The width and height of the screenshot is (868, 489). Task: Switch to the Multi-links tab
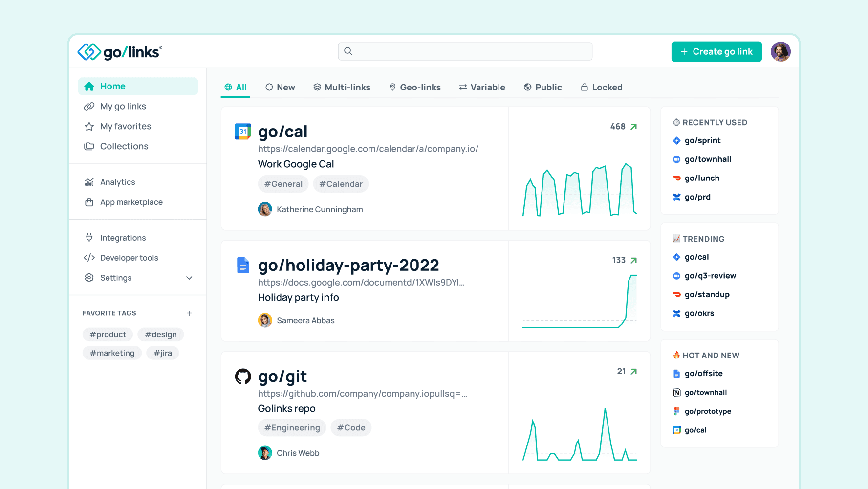(x=342, y=88)
